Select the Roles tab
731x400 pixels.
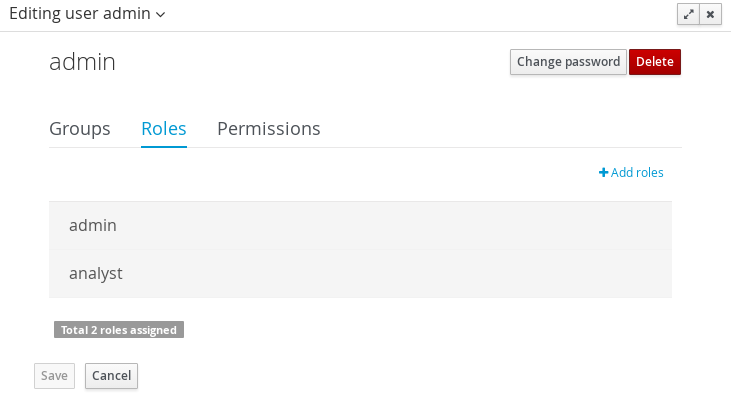click(164, 129)
